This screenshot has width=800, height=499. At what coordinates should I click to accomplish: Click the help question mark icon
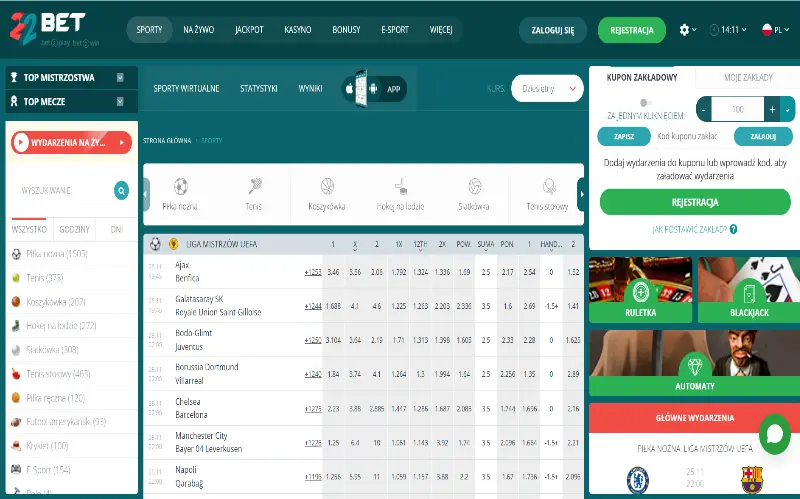point(734,229)
